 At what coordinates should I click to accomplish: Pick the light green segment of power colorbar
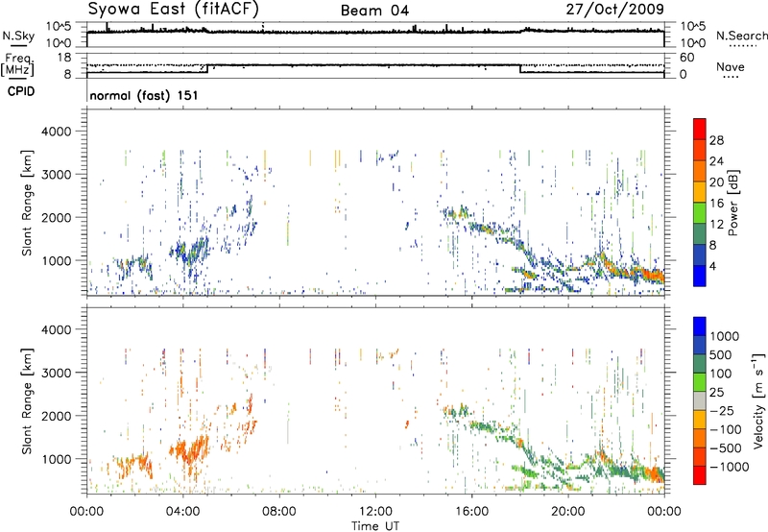coord(700,213)
